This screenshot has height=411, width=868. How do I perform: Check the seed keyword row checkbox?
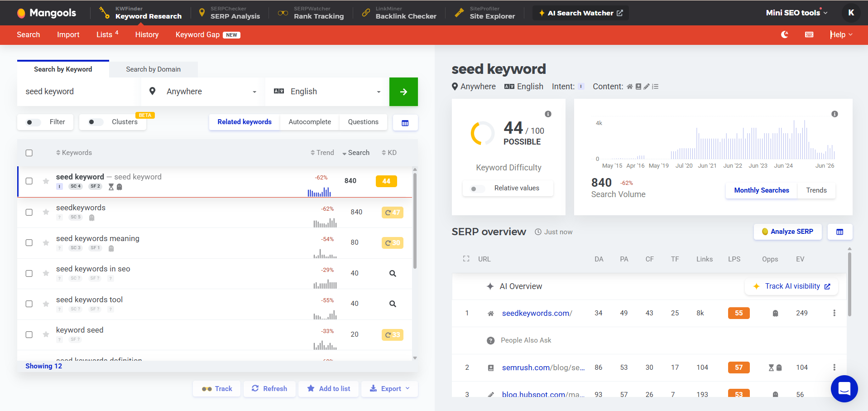click(29, 181)
